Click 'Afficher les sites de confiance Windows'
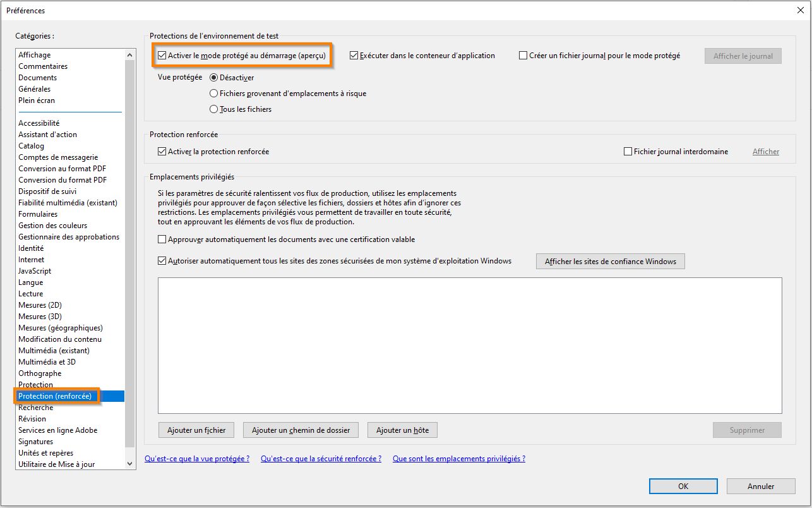Screen dimensions: 812x508 [x=611, y=262]
